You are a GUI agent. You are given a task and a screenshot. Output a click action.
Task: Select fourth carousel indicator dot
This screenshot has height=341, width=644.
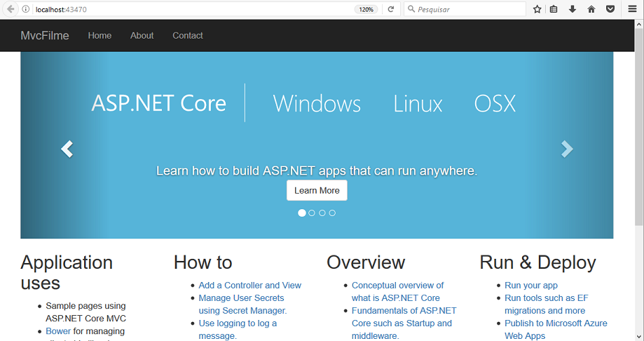332,213
